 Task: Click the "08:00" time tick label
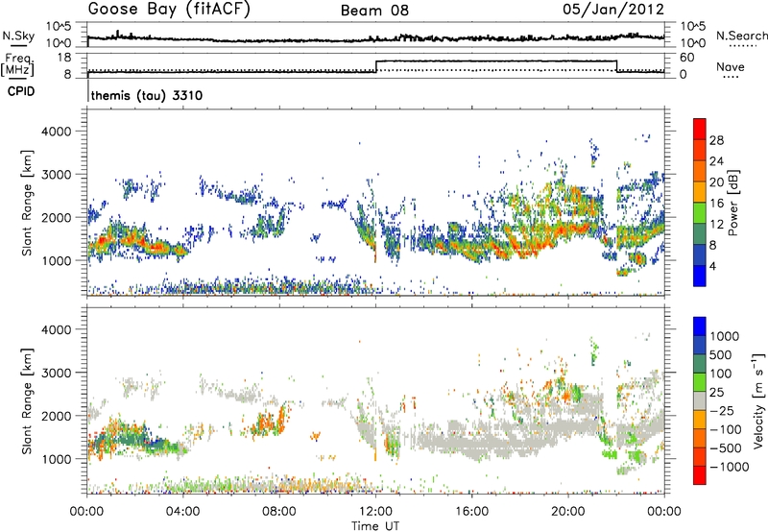[x=279, y=512]
